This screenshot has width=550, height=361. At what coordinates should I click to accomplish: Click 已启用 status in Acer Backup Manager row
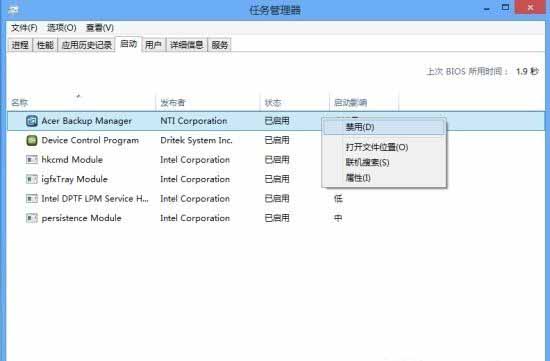[277, 121]
